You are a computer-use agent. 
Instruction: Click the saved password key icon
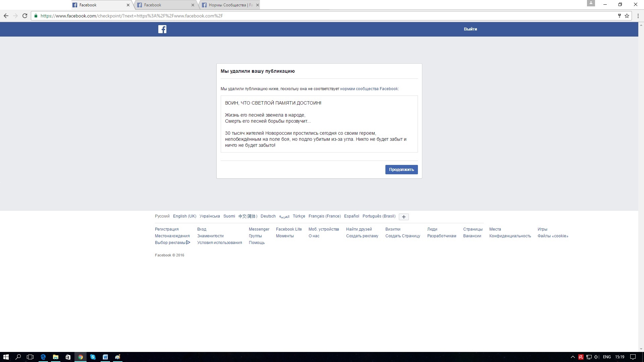click(x=619, y=16)
